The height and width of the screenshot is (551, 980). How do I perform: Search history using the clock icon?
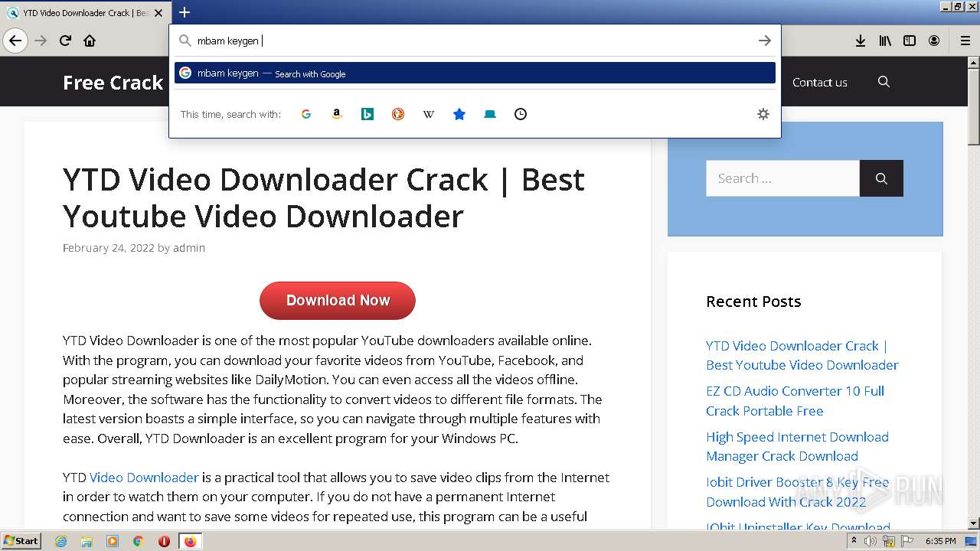(x=521, y=114)
